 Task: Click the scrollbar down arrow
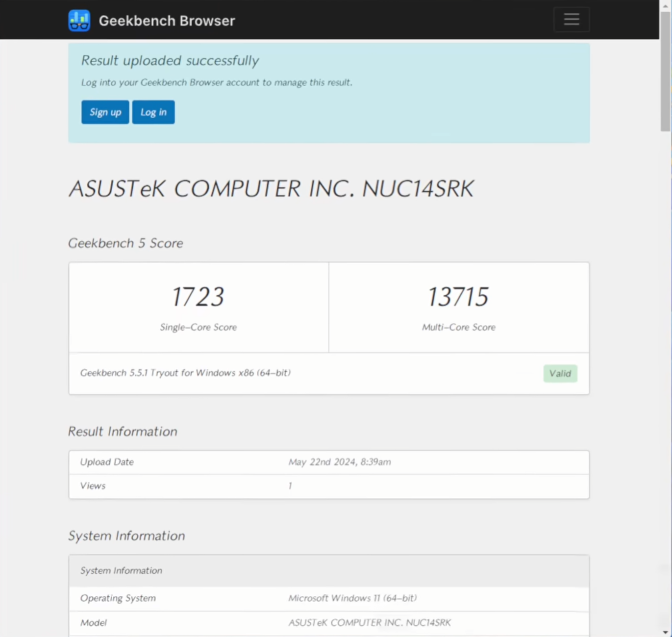click(x=665, y=633)
